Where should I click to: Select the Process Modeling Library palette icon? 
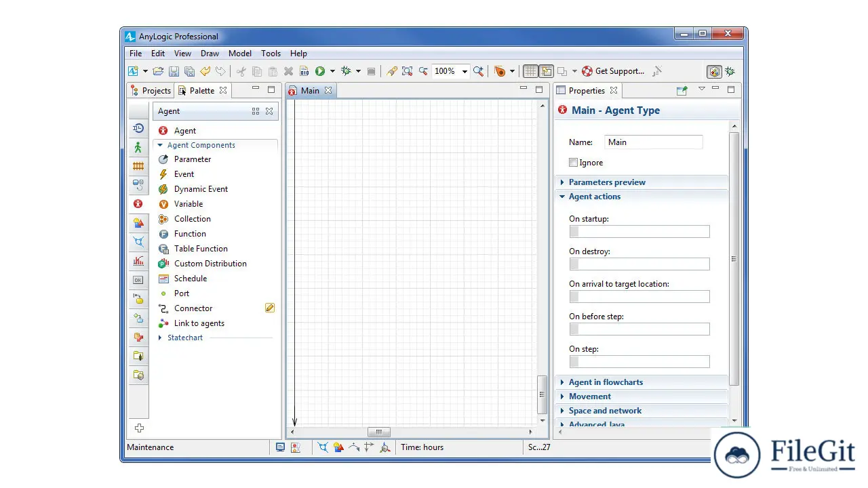(x=138, y=128)
